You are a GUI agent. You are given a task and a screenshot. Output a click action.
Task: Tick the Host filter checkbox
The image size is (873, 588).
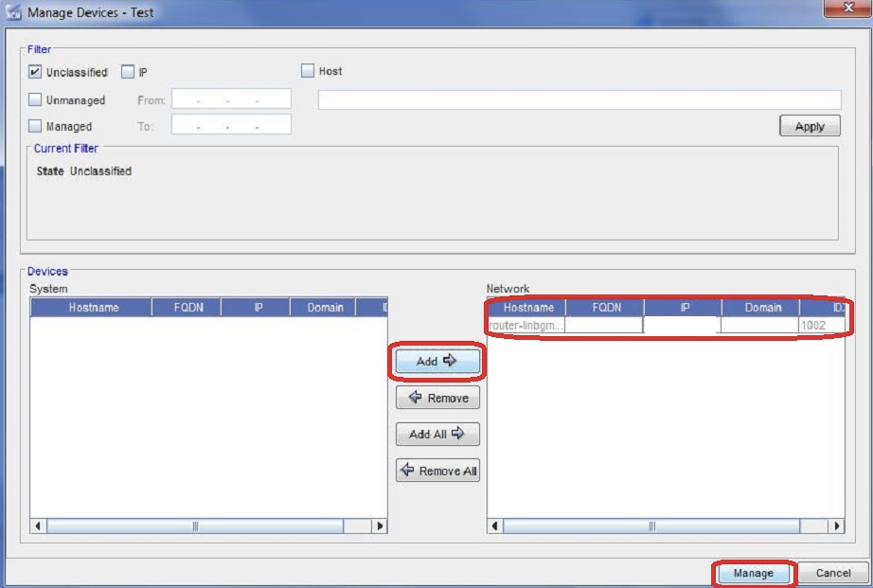(x=308, y=71)
